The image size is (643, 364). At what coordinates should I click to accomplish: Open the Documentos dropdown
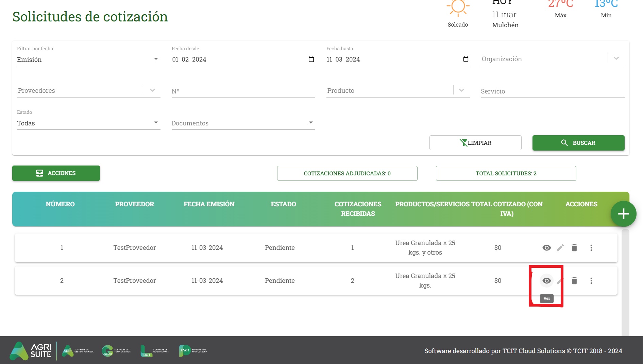[243, 123]
